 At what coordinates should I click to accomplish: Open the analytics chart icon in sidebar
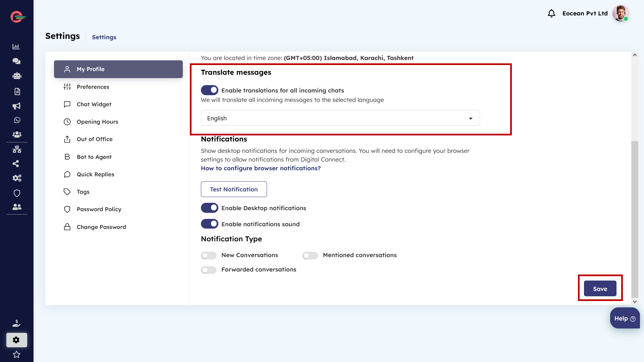coord(16,47)
